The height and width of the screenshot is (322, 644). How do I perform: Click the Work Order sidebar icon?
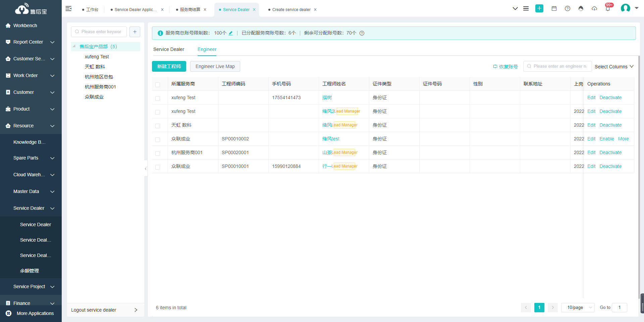pos(8,75)
